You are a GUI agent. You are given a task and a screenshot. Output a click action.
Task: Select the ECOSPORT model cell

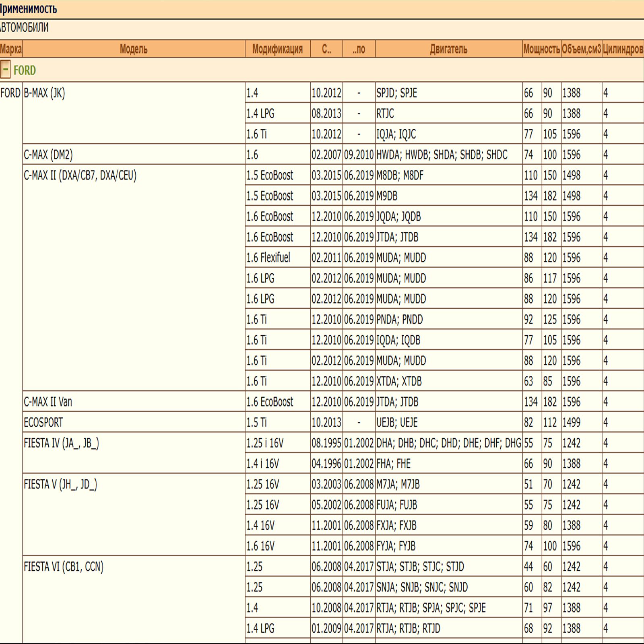(x=43, y=422)
